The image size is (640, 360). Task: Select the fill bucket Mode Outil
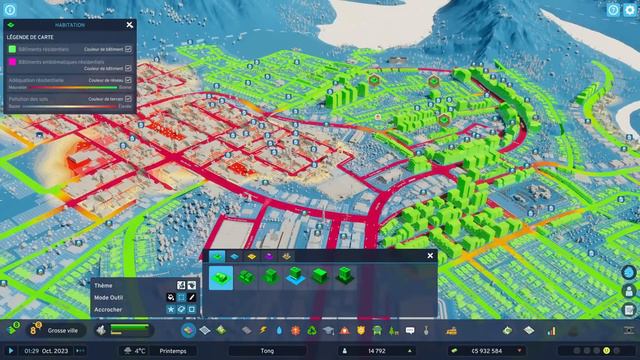point(171,297)
